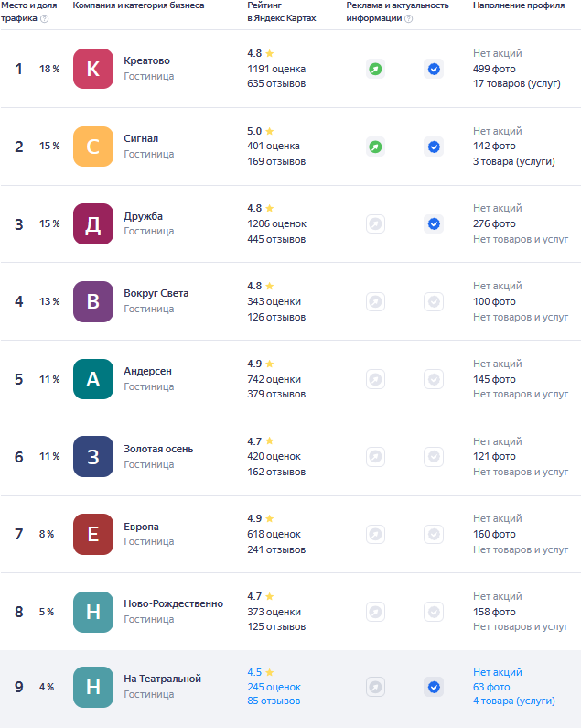
Task: Click the help icon next to 'информации' header
Action: (409, 19)
